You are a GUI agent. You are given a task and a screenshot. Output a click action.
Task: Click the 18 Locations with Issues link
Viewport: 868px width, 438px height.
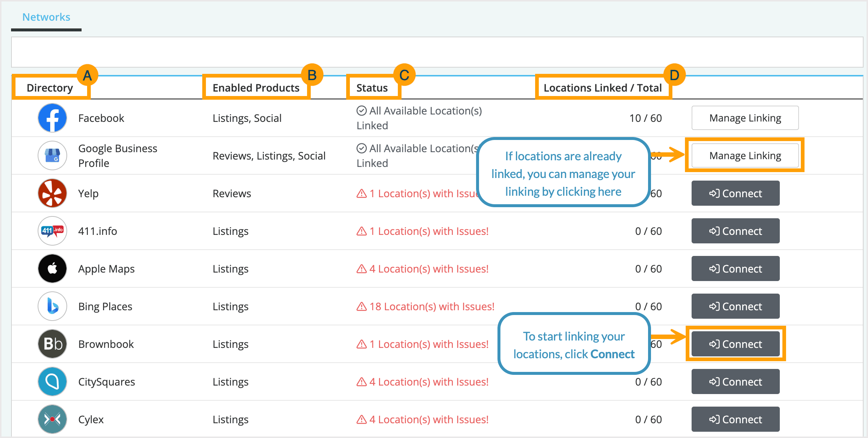point(431,306)
